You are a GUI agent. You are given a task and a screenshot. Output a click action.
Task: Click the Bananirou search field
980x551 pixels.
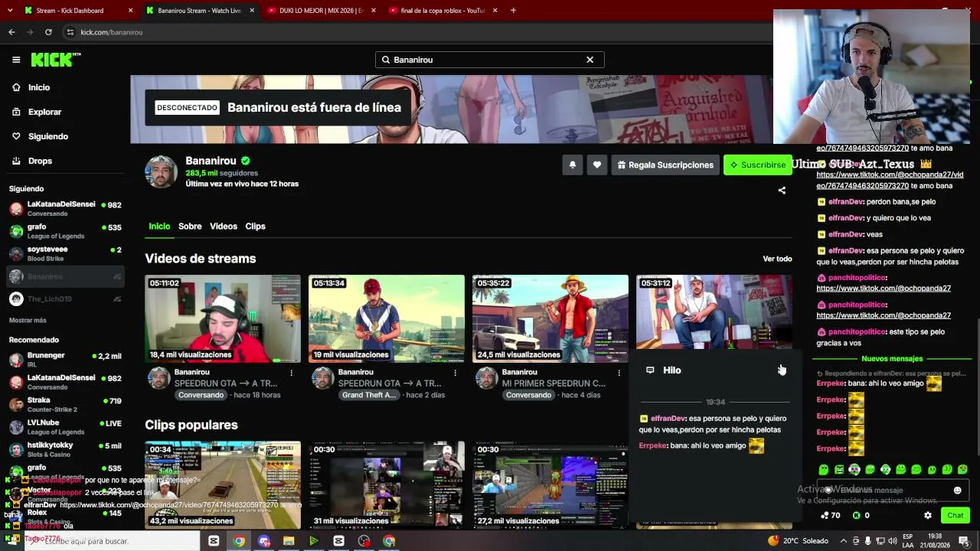pyautogui.click(x=490, y=60)
